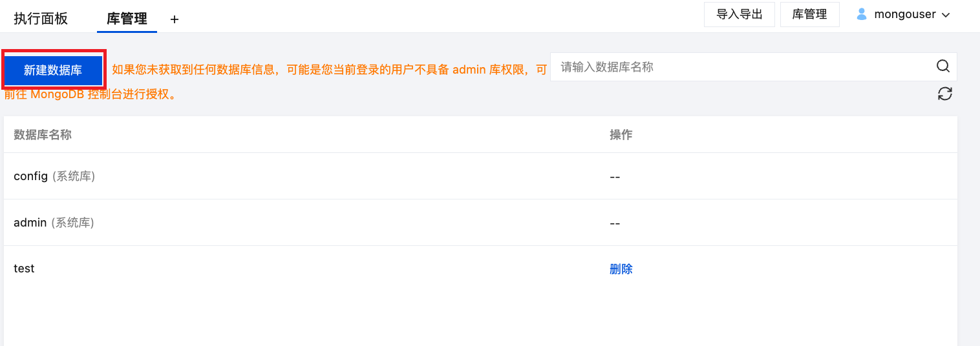Open a new tab with plus icon
Image resolution: width=980 pixels, height=346 pixels.
coord(175,19)
